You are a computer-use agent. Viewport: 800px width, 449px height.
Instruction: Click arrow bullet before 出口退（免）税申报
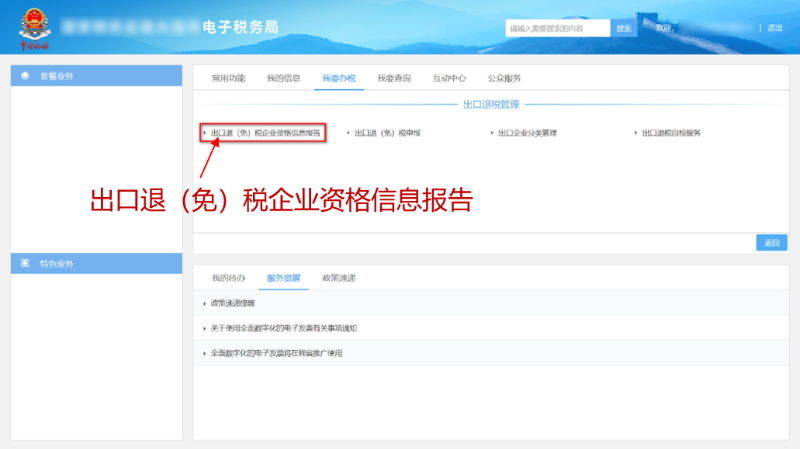(x=348, y=132)
